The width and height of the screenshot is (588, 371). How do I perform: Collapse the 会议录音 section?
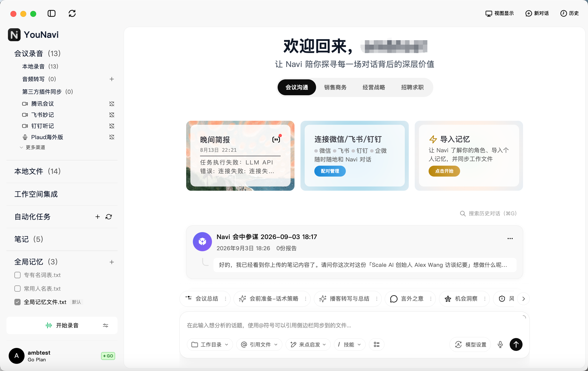pos(37,54)
